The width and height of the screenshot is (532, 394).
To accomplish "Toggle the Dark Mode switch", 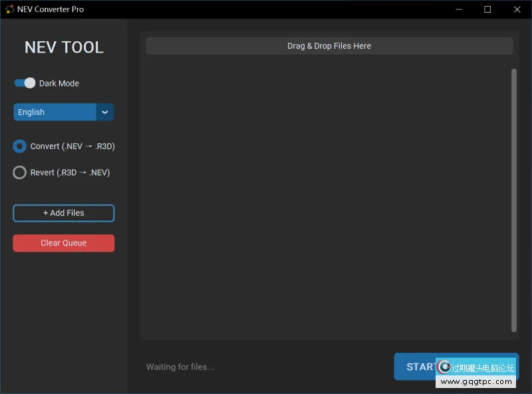I will tap(25, 83).
